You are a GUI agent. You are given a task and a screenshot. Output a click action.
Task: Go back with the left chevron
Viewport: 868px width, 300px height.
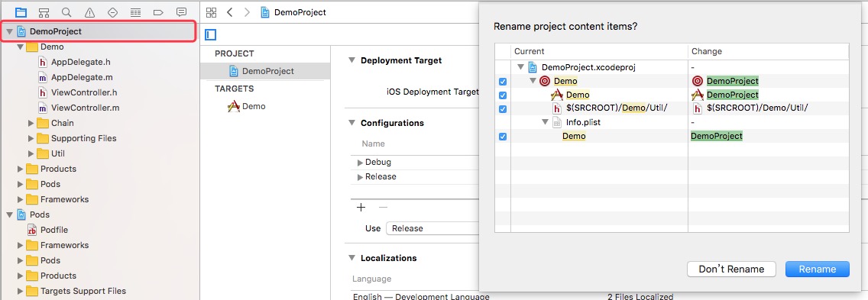[230, 12]
